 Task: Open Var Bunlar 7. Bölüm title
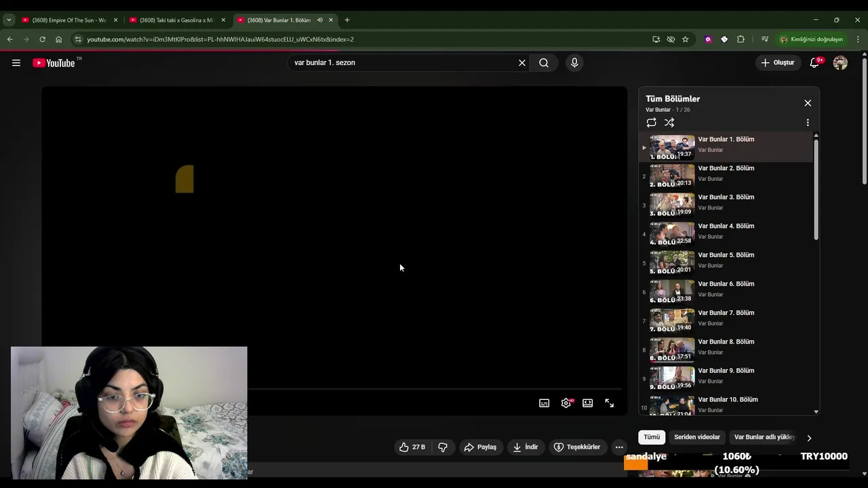pos(726,312)
